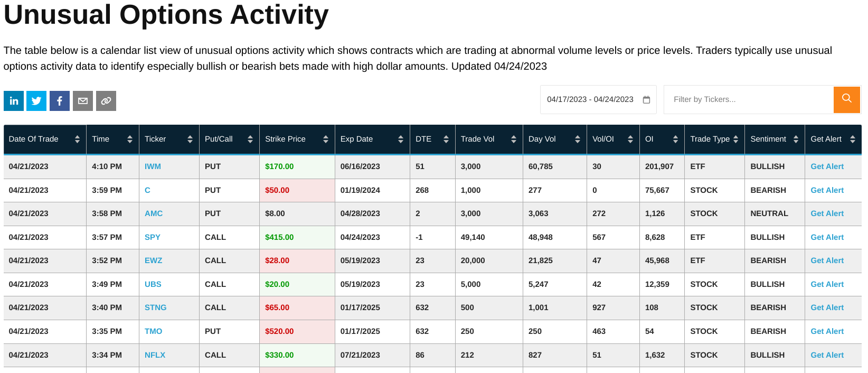Get Alert for IWM row
The image size is (868, 373).
827,166
